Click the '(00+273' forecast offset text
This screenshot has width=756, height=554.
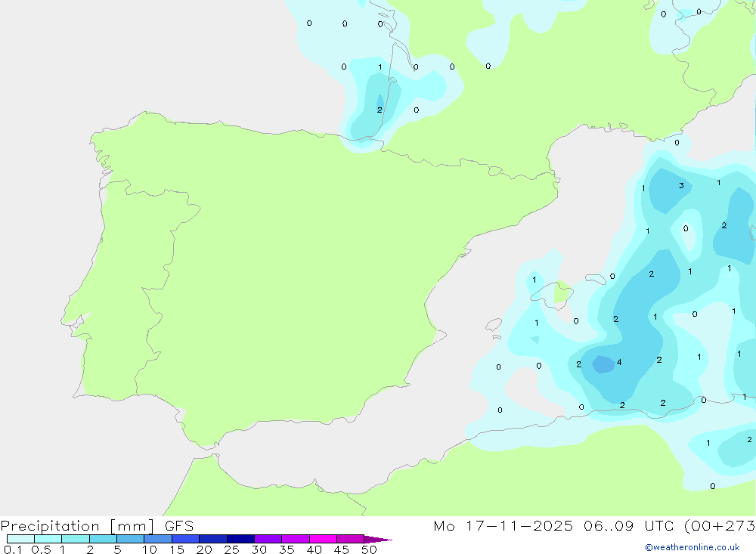720,526
